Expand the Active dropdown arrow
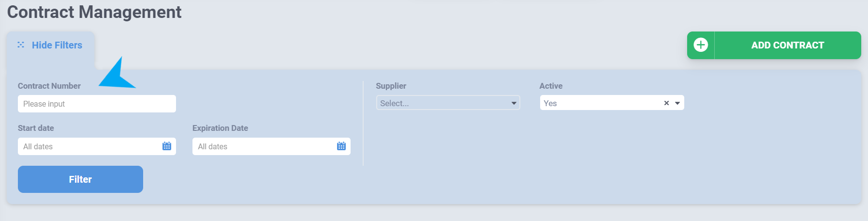 pyautogui.click(x=677, y=103)
